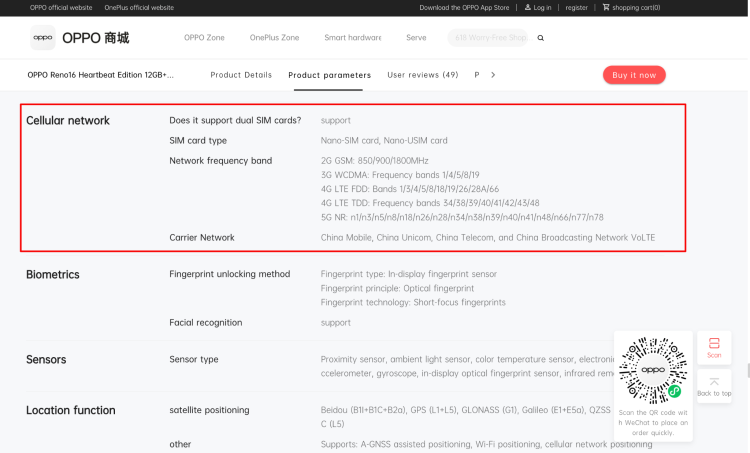This screenshot has height=453, width=750.
Task: Click 'Fingerprint principle: Optical fingerprint' line
Action: 397,288
